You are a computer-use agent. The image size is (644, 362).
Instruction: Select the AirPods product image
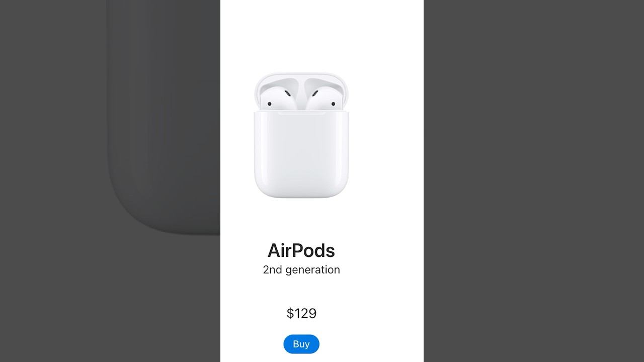pos(301,135)
